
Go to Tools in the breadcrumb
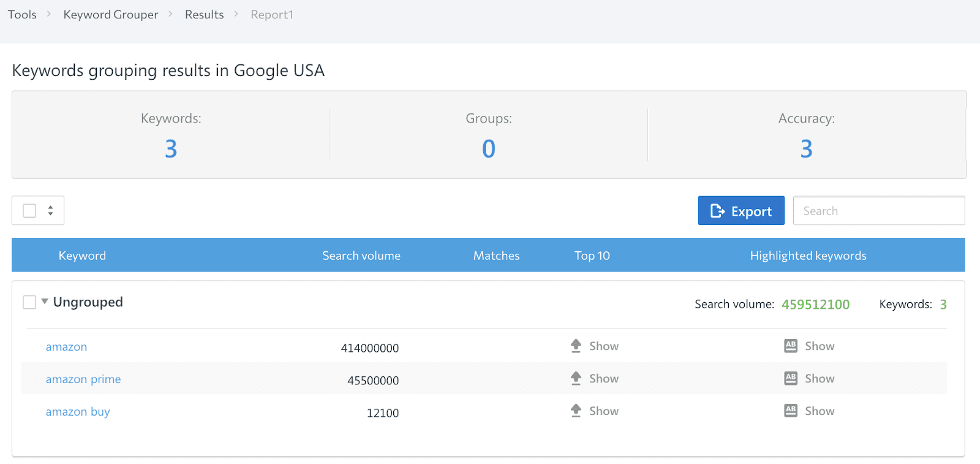coord(22,15)
